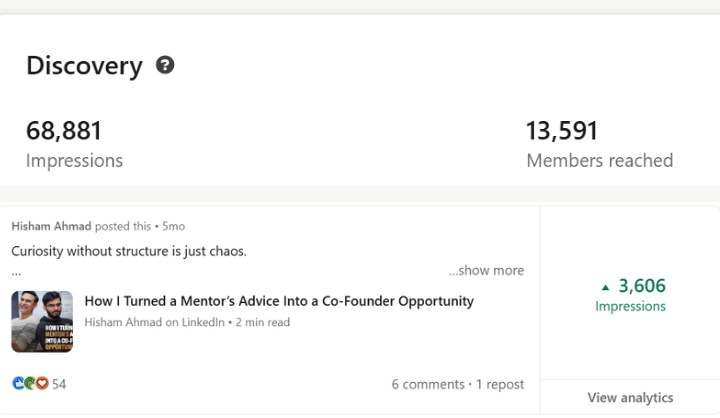Click the green upward trend arrow icon
This screenshot has width=720, height=418.
coord(605,288)
